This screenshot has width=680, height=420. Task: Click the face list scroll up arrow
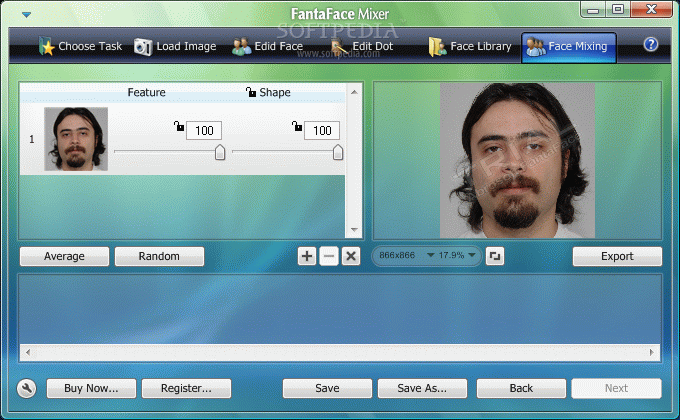pos(354,92)
